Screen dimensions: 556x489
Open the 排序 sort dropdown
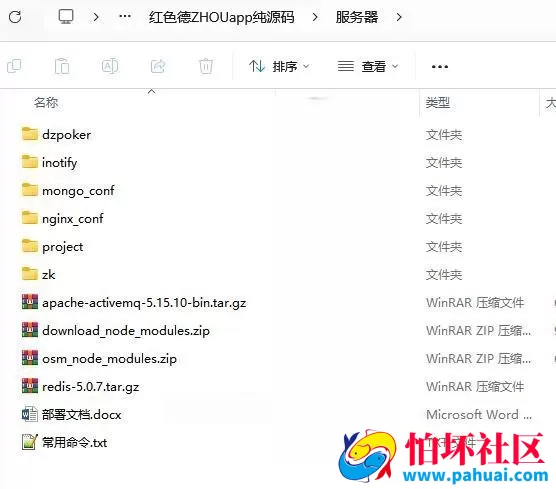tap(279, 66)
